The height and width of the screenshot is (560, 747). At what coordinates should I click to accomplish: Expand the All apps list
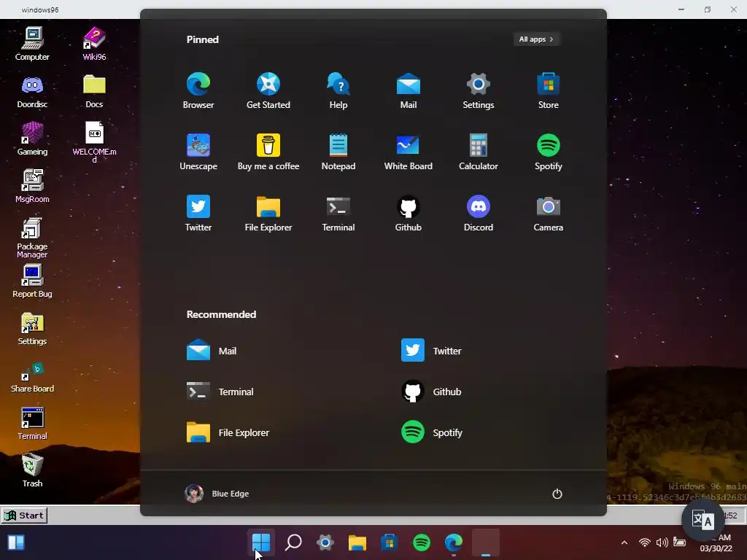tap(536, 39)
